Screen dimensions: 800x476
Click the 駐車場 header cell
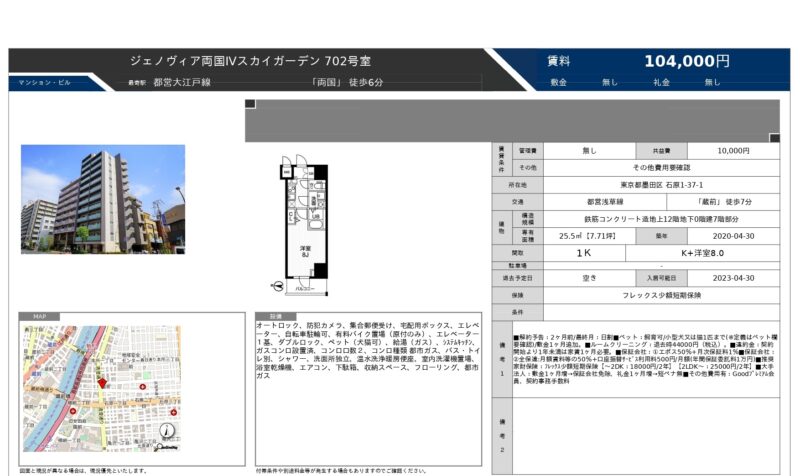[x=517, y=266]
